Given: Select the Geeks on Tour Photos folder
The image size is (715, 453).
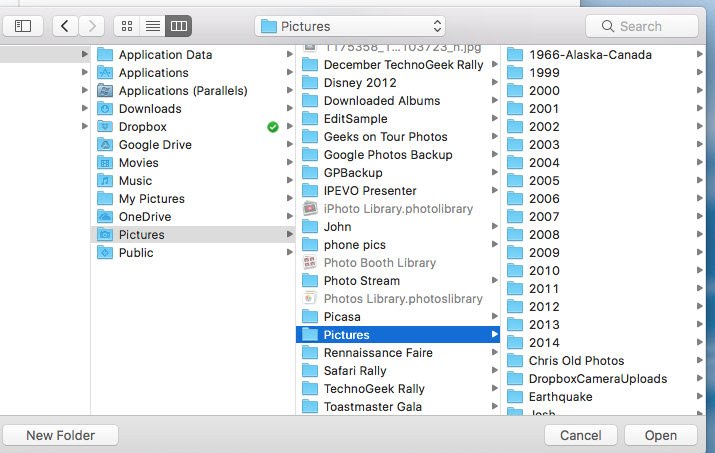Looking at the screenshot, I should pos(398,137).
